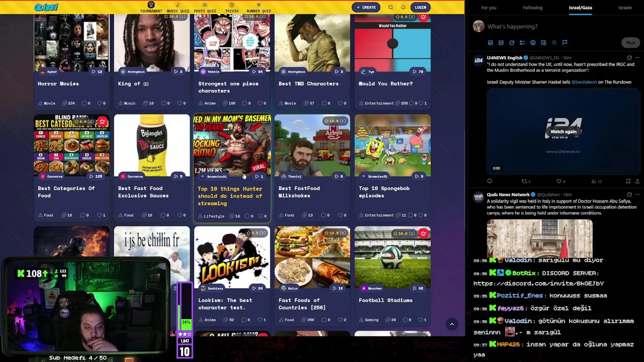Open the Music Quiz section
The height and width of the screenshot is (362, 644).
178,8
